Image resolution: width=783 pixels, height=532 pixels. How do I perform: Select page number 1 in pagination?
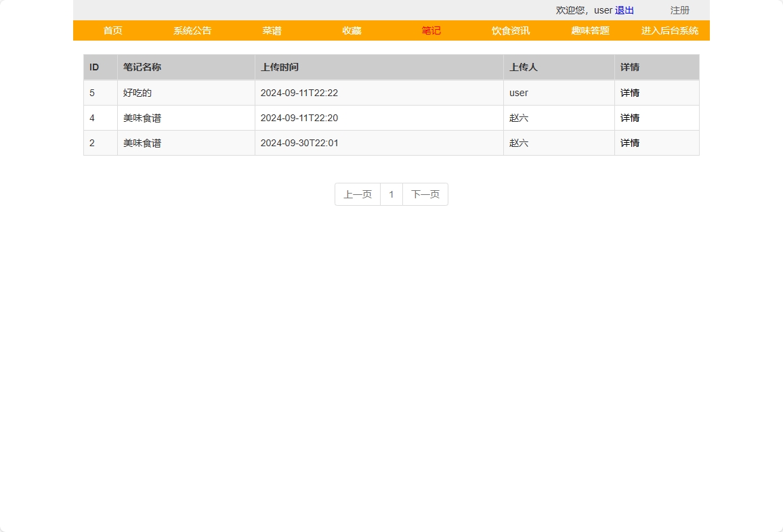pyautogui.click(x=391, y=194)
